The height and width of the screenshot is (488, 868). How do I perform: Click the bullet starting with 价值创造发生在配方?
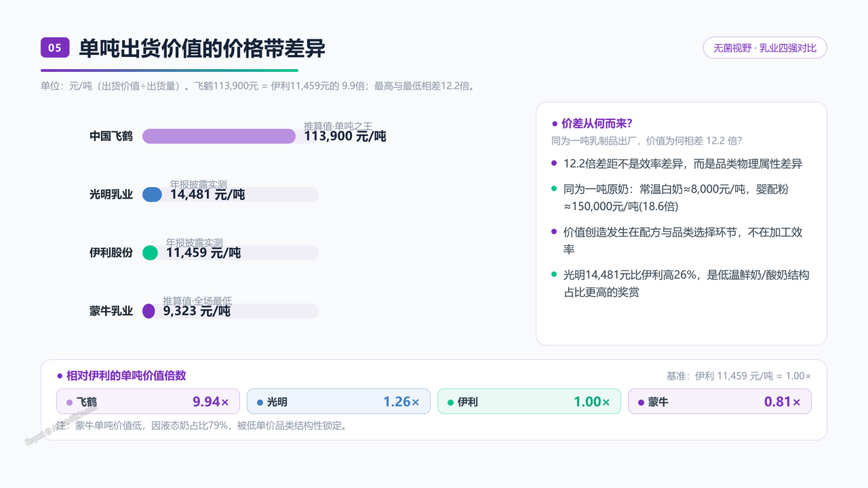(x=683, y=241)
